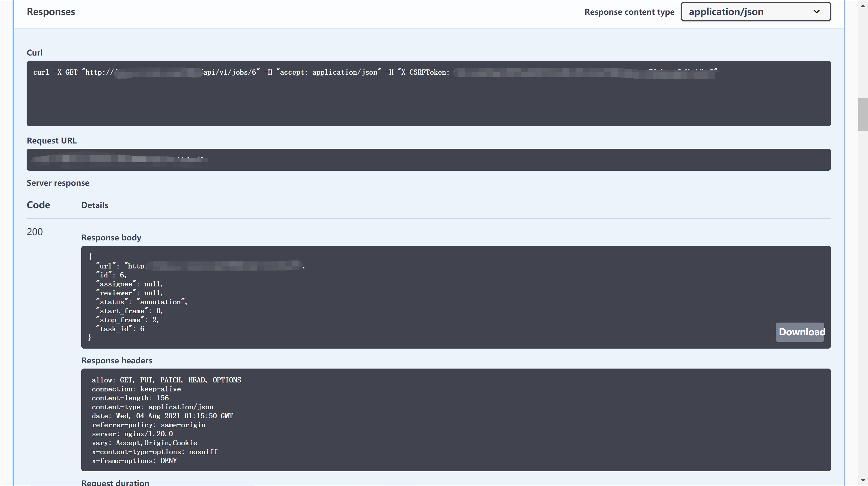Click the Server response label
The height and width of the screenshot is (486, 868).
coord(58,183)
